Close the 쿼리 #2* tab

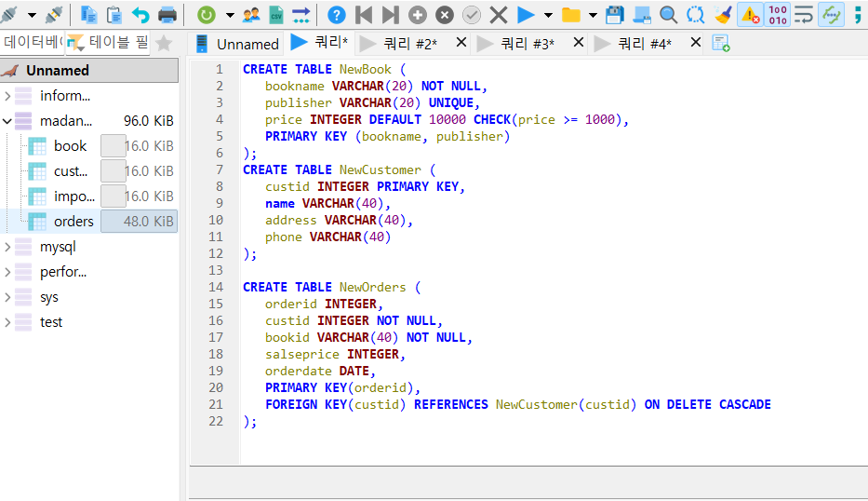[x=461, y=43]
